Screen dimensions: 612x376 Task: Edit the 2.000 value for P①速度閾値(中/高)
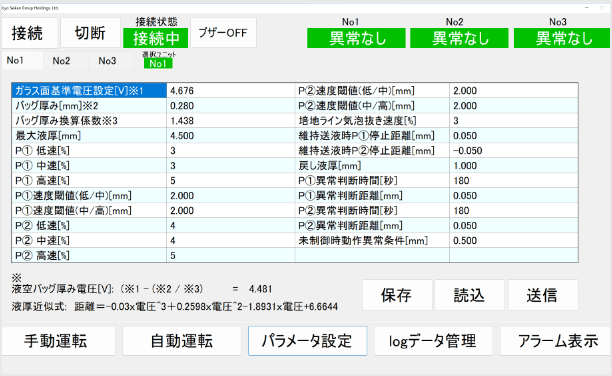pos(231,210)
